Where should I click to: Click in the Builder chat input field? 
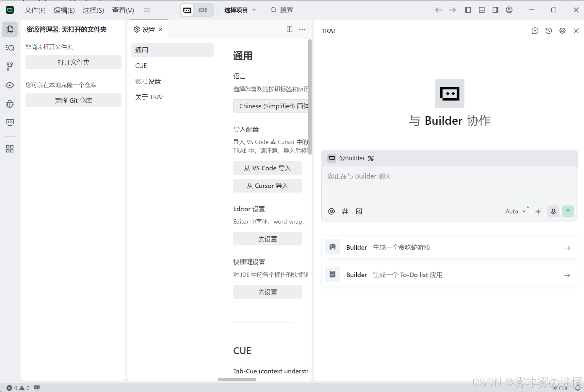[450, 185]
